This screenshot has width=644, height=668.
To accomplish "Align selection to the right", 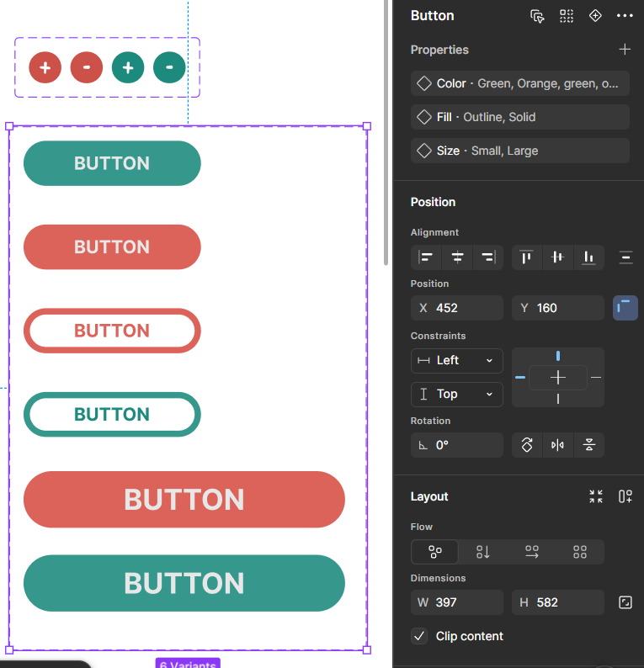I will [x=488, y=257].
